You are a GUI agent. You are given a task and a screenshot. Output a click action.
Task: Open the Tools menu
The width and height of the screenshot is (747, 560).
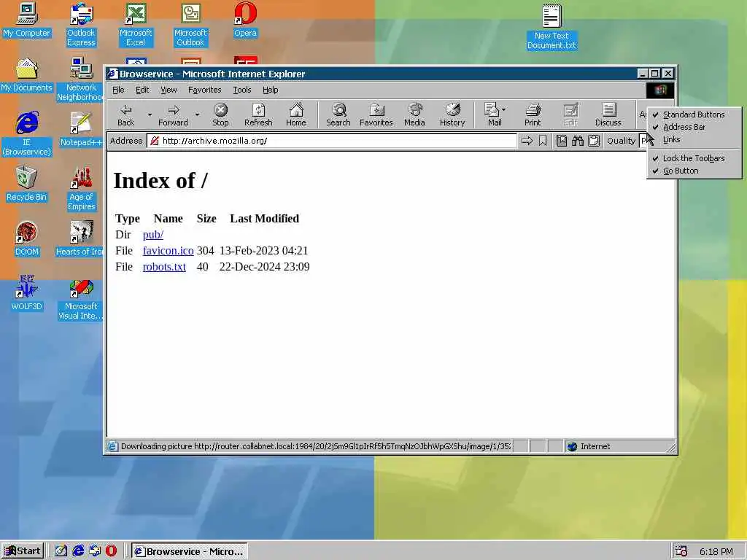[x=242, y=90]
